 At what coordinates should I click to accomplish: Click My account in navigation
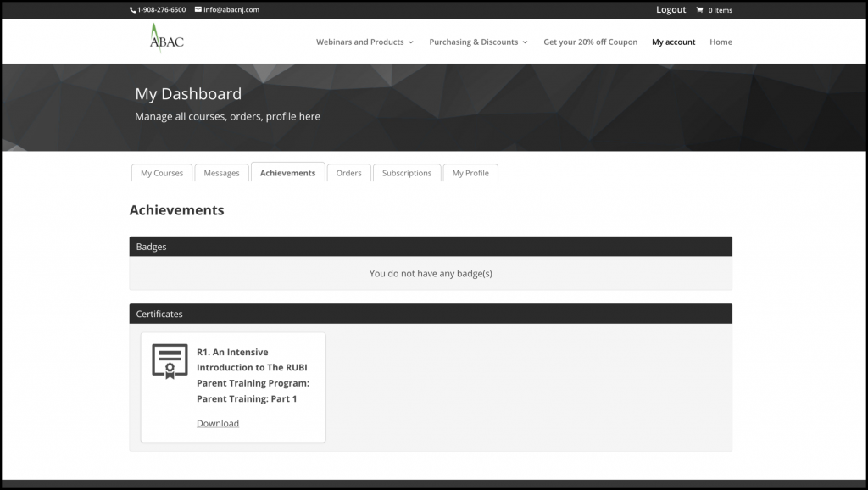(x=673, y=42)
